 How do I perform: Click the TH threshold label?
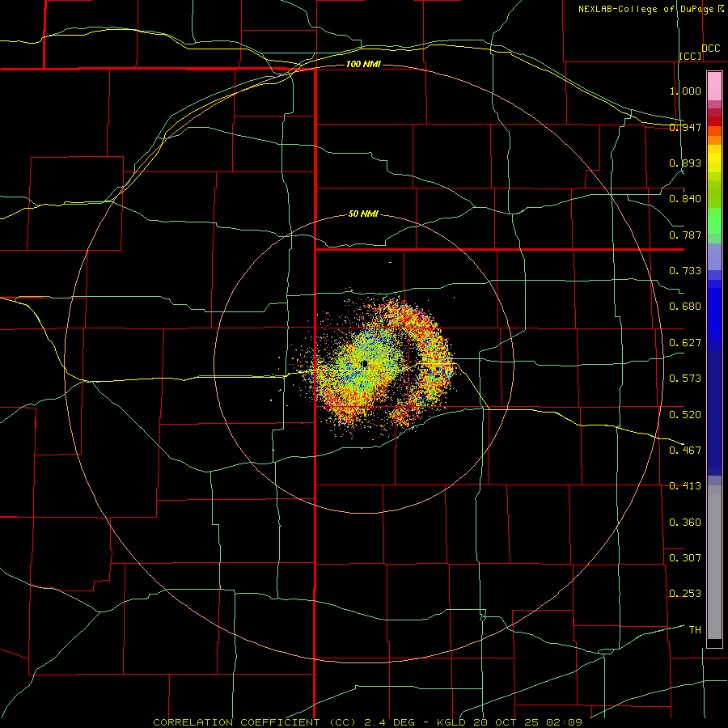(695, 630)
